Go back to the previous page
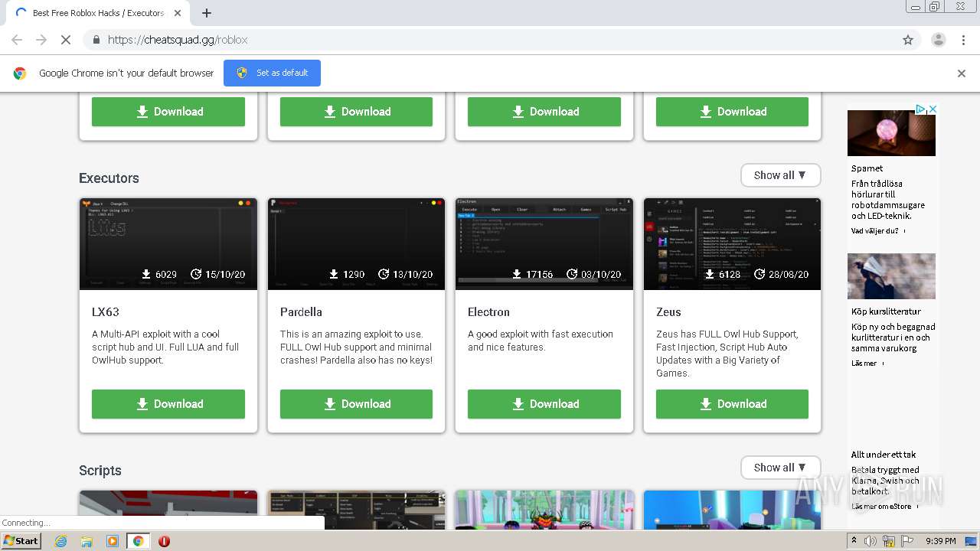 coord(17,40)
